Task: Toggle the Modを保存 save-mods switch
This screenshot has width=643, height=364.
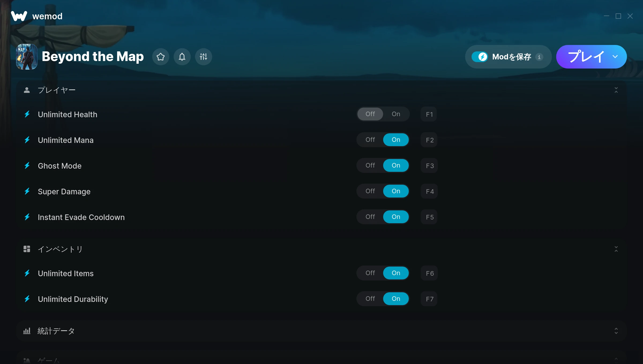Action: tap(480, 57)
